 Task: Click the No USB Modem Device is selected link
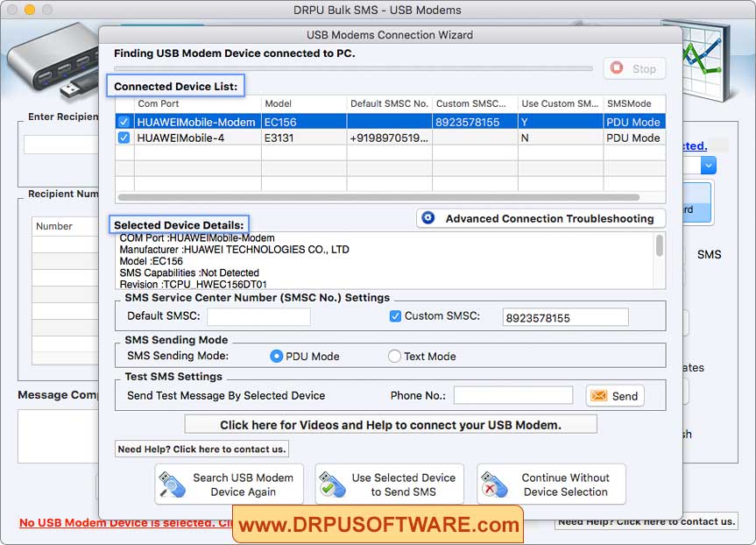coord(125,523)
